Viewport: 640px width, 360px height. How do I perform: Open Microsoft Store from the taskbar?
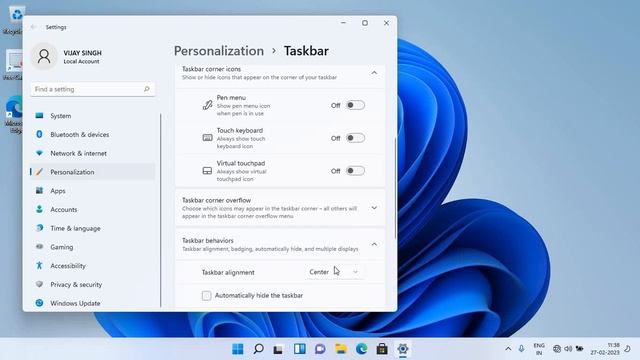coord(382,349)
